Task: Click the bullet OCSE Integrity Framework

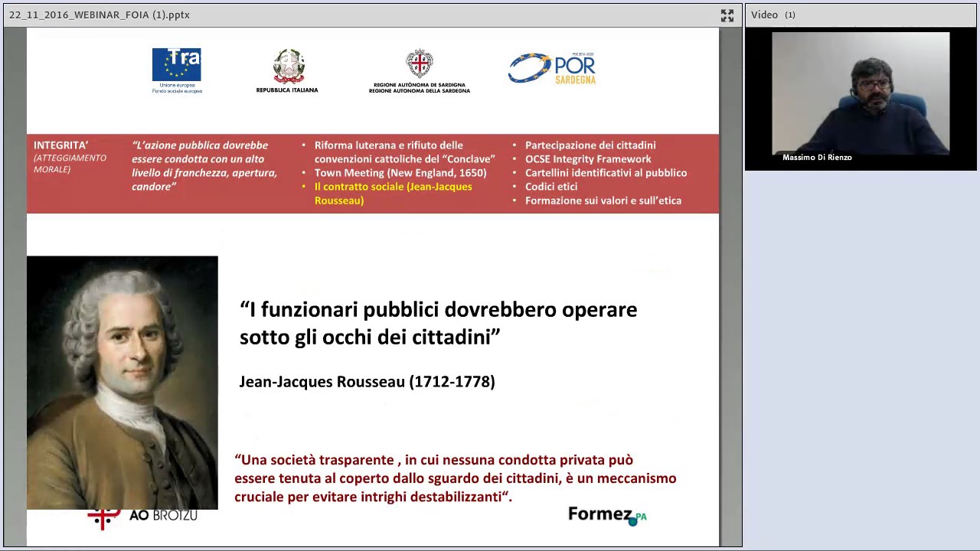Action: (x=588, y=159)
